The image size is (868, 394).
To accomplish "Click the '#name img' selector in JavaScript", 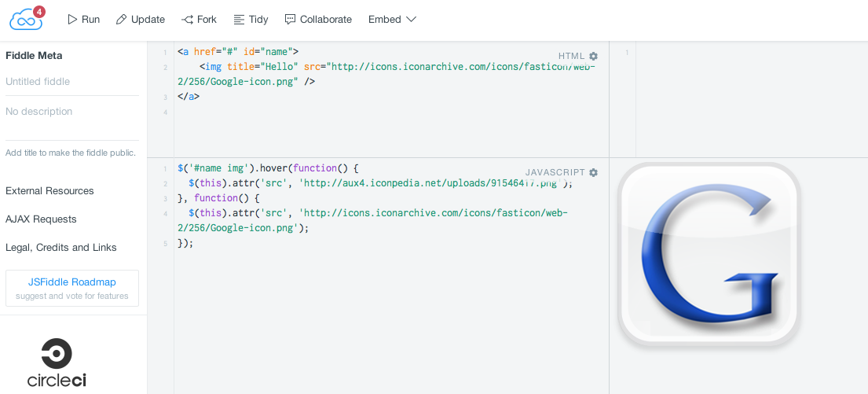I will click(218, 168).
